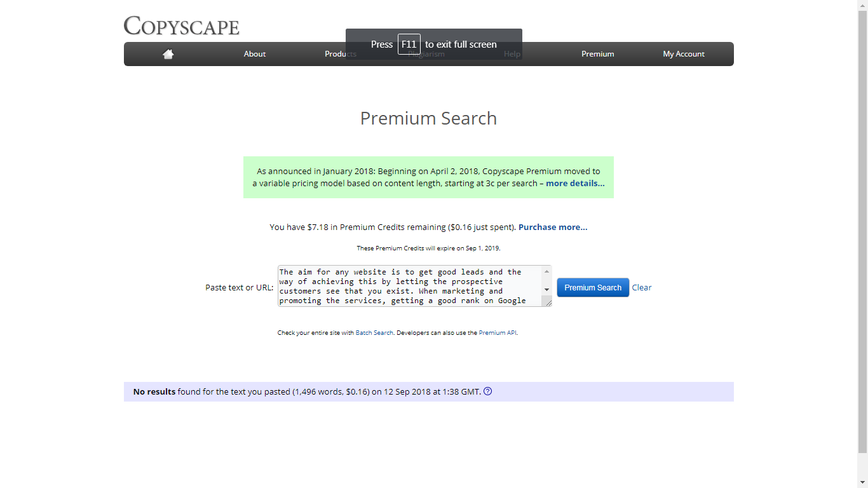Click the 'These Premium Credits will expire' notice
Image resolution: width=868 pixels, height=488 pixels.
pyautogui.click(x=428, y=248)
